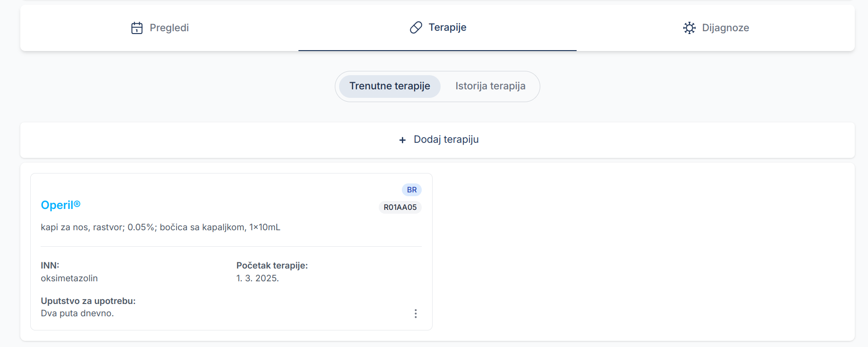Image resolution: width=868 pixels, height=347 pixels.
Task: Click the pill icon beside Terapije
Action: (x=416, y=27)
